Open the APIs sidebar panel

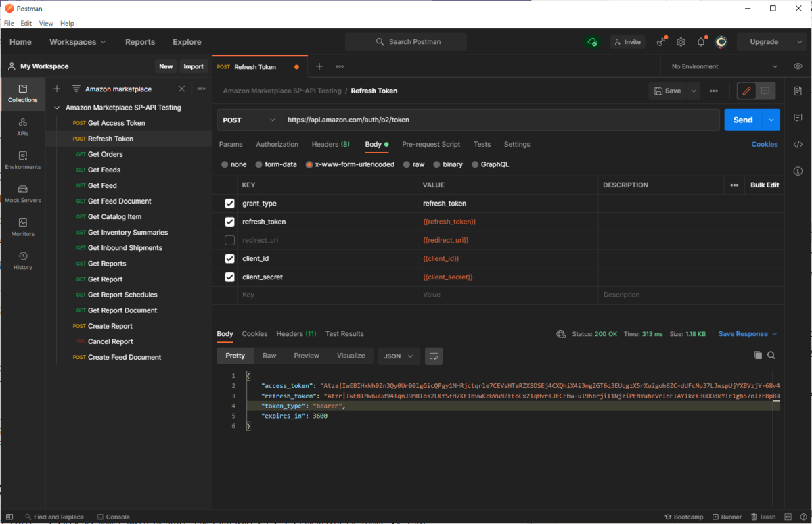tap(22, 127)
